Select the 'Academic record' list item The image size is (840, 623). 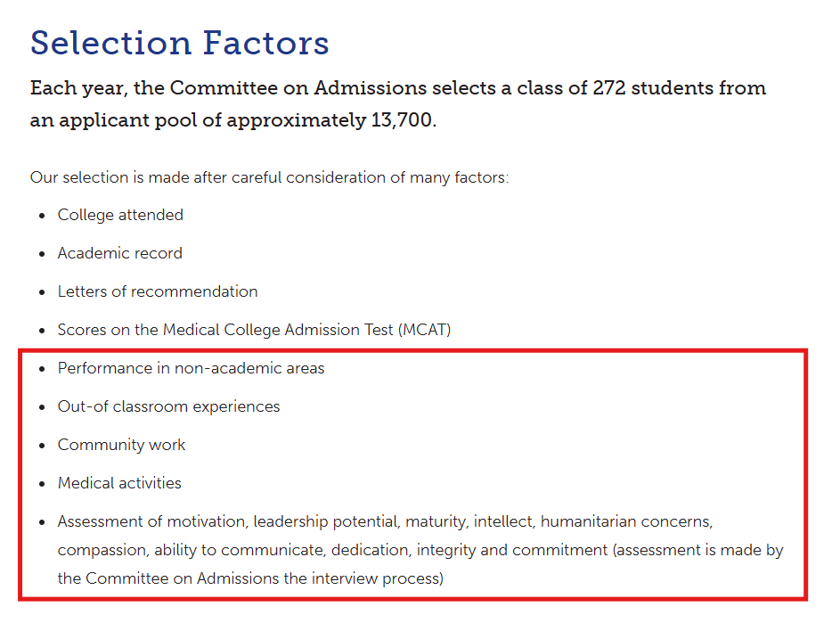[x=120, y=253]
